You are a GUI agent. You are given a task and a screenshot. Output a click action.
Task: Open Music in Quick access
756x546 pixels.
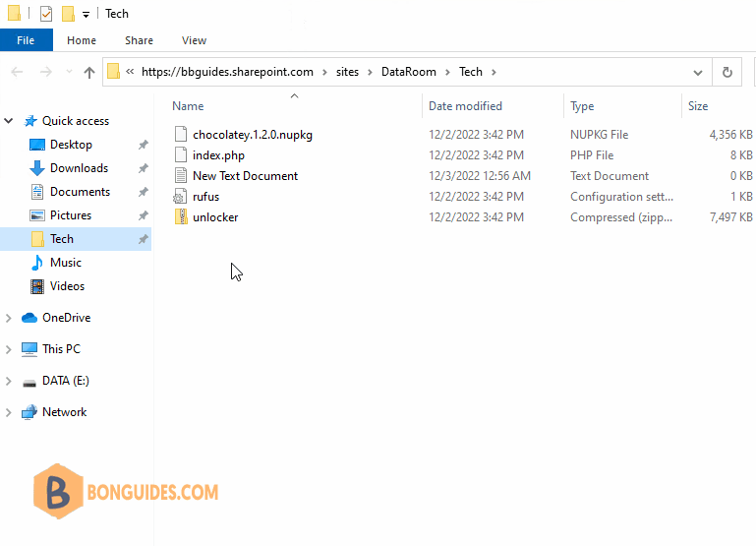(66, 263)
